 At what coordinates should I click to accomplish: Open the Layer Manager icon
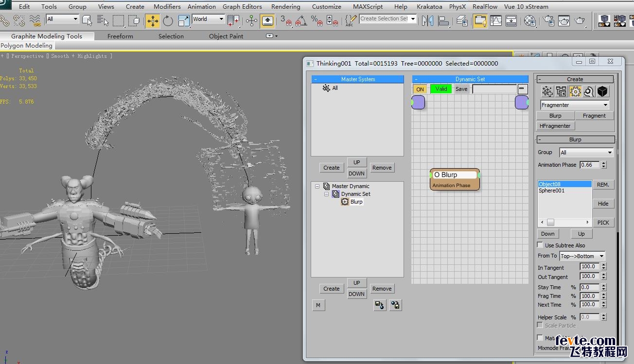pos(462,20)
